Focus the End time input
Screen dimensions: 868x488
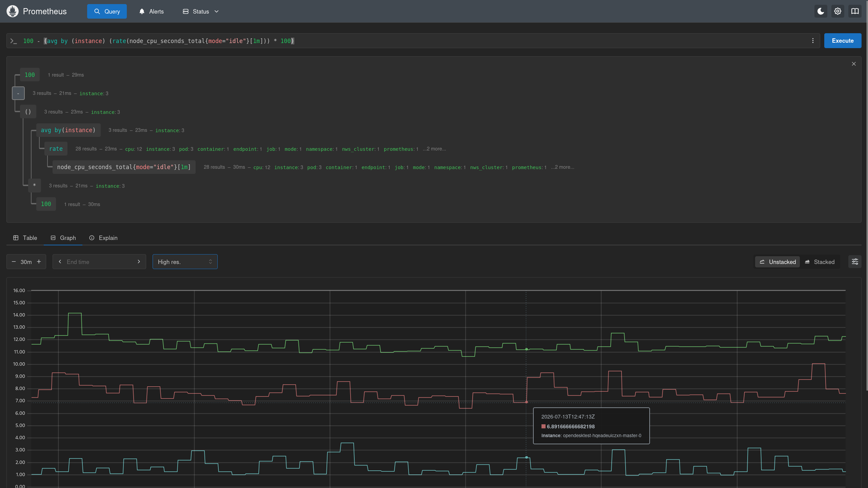99,262
